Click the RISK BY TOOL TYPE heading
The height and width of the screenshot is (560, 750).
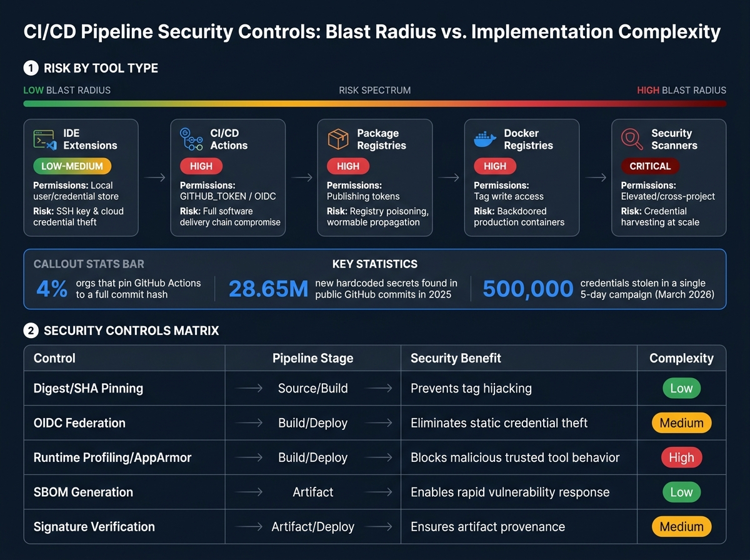point(101,68)
